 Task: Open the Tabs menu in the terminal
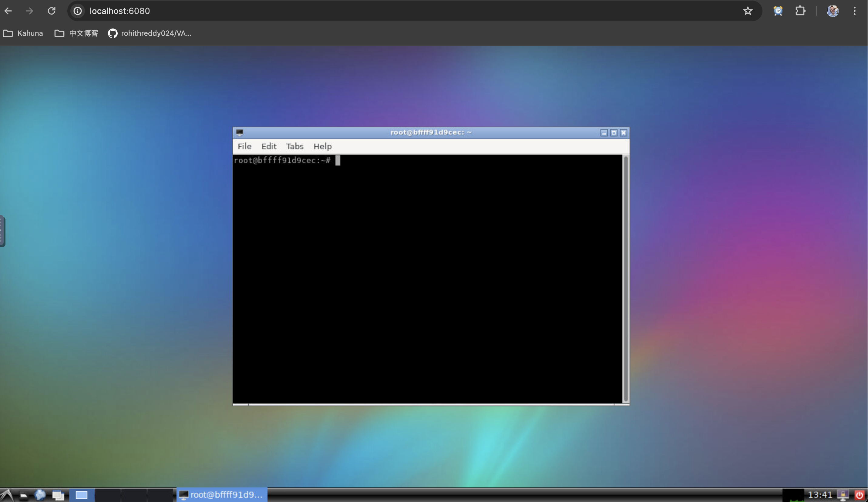point(294,146)
